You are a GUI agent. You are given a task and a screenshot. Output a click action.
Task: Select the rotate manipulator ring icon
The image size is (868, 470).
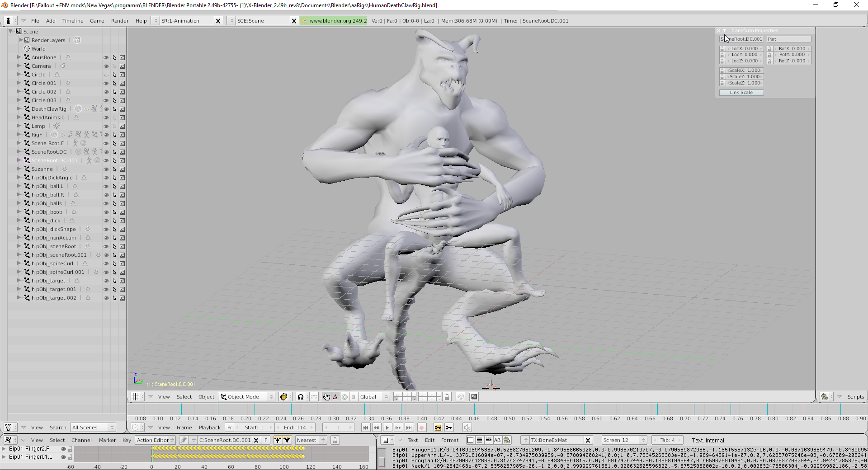[x=344, y=397]
